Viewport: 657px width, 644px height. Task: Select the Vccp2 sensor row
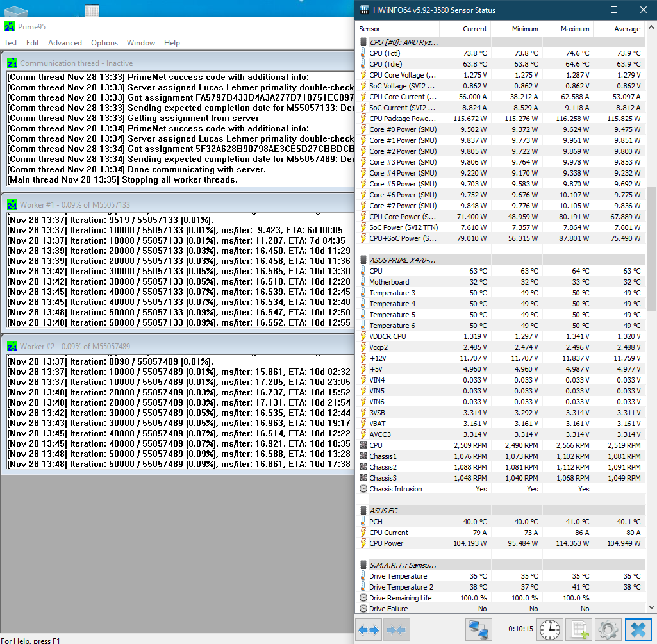coord(501,347)
